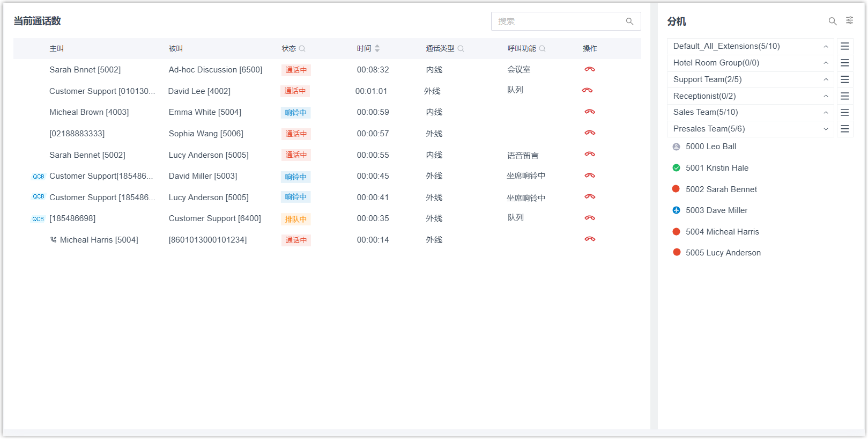Sort calls by time column arrows

click(x=377, y=49)
